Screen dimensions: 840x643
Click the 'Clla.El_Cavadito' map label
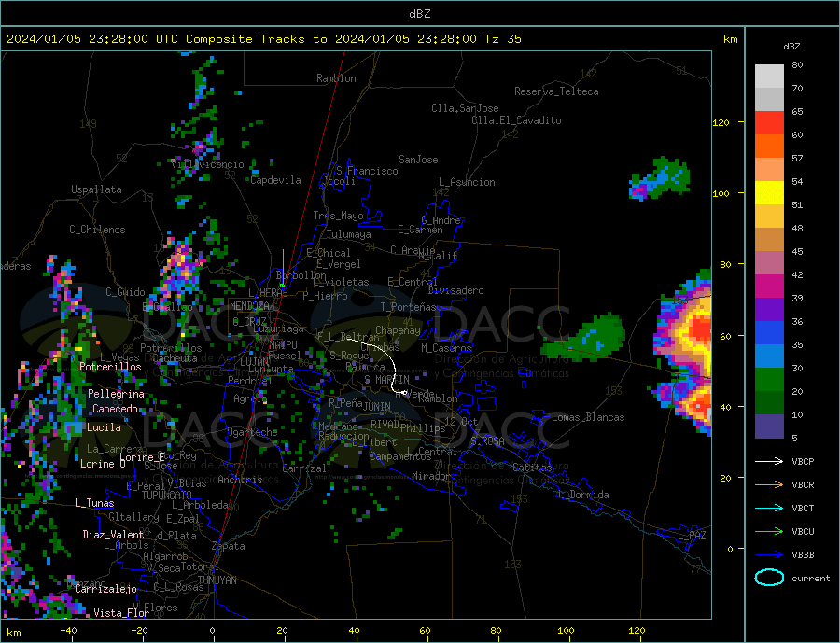coord(516,120)
